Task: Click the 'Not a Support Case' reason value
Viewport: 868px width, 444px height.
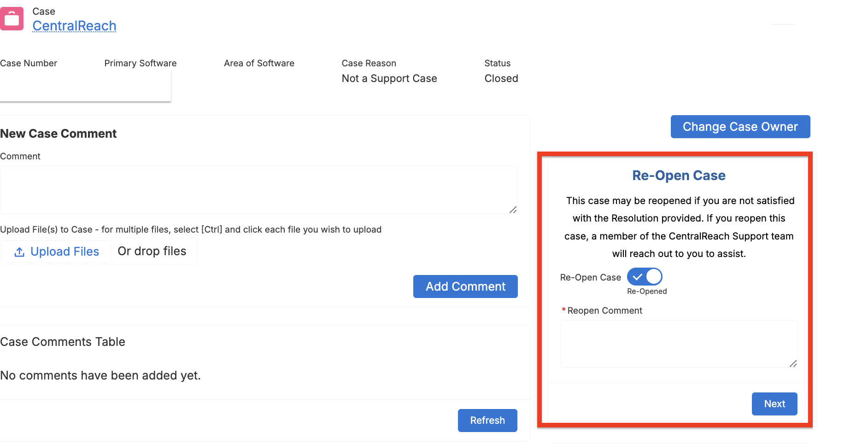Action: (x=389, y=79)
